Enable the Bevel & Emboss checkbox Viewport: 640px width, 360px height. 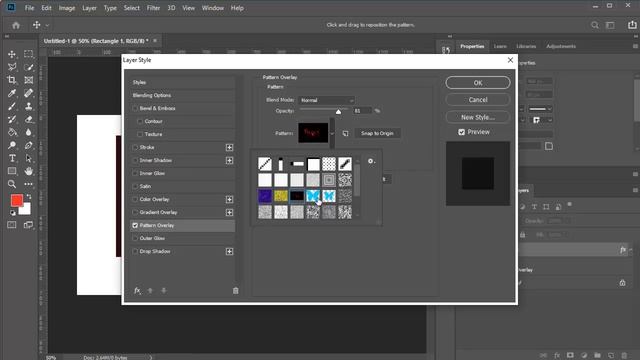coord(135,109)
